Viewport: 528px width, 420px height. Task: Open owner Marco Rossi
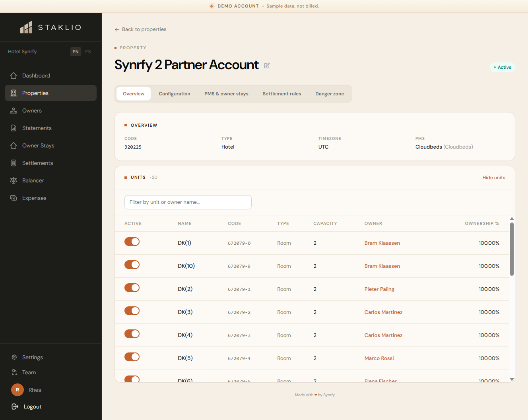(379, 358)
